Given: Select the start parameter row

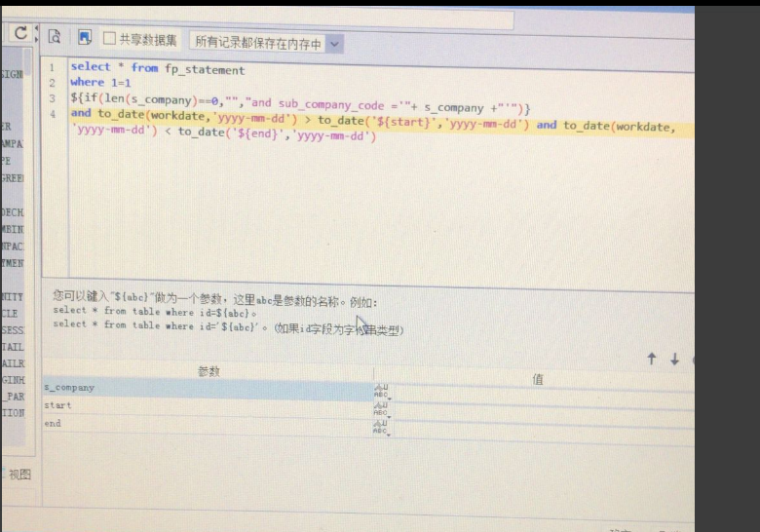Looking at the screenshot, I should coord(208,406).
